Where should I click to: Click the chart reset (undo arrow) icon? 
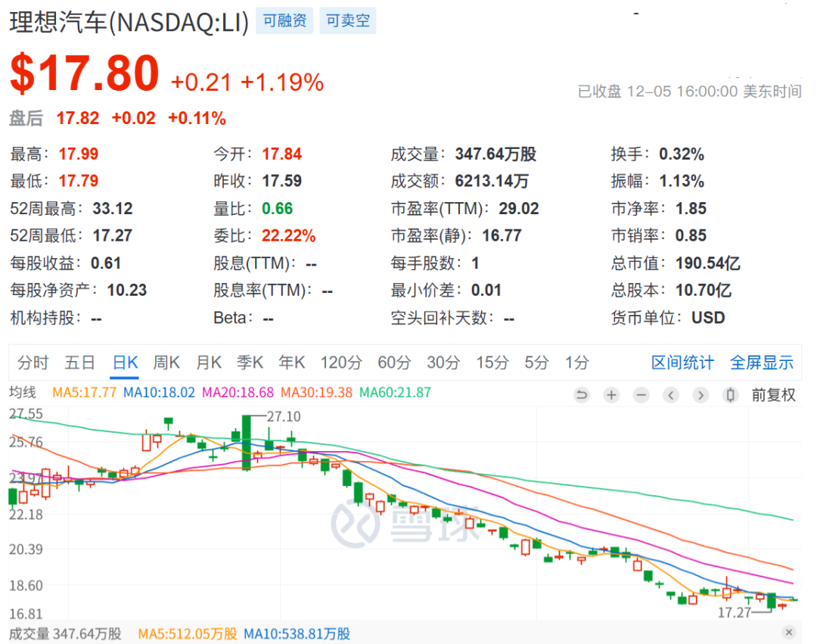point(582,394)
